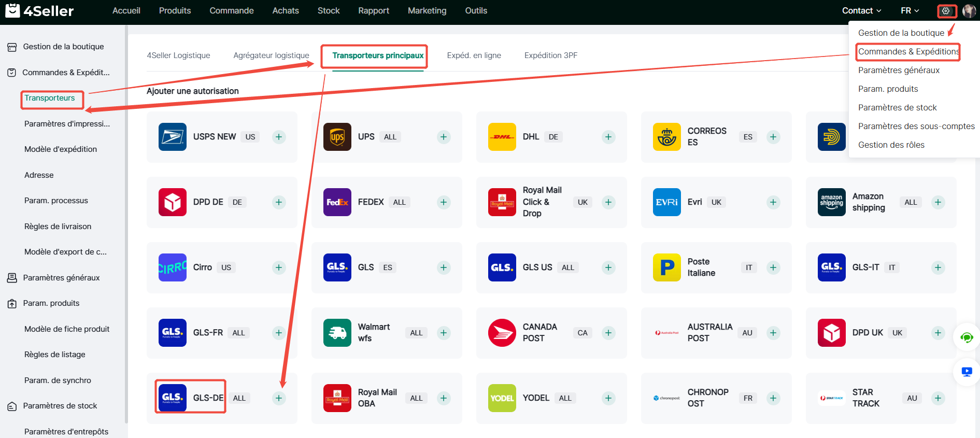Expand the Contact dropdown
This screenshot has height=438, width=980.
click(x=861, y=11)
